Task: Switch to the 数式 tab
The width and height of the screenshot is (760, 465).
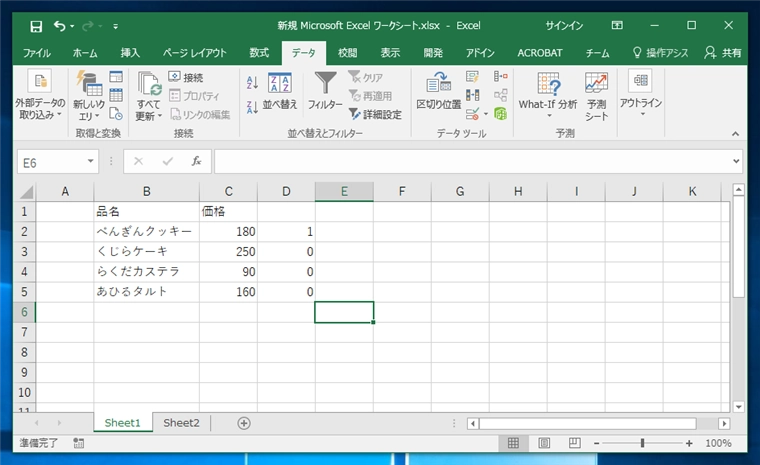Action: point(259,53)
